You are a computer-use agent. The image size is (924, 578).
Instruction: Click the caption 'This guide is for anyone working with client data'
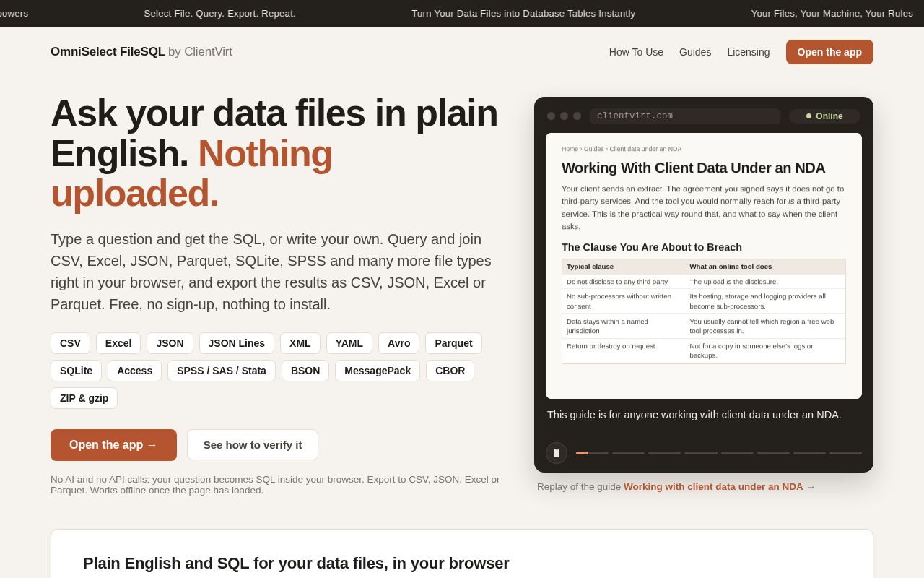(x=694, y=415)
